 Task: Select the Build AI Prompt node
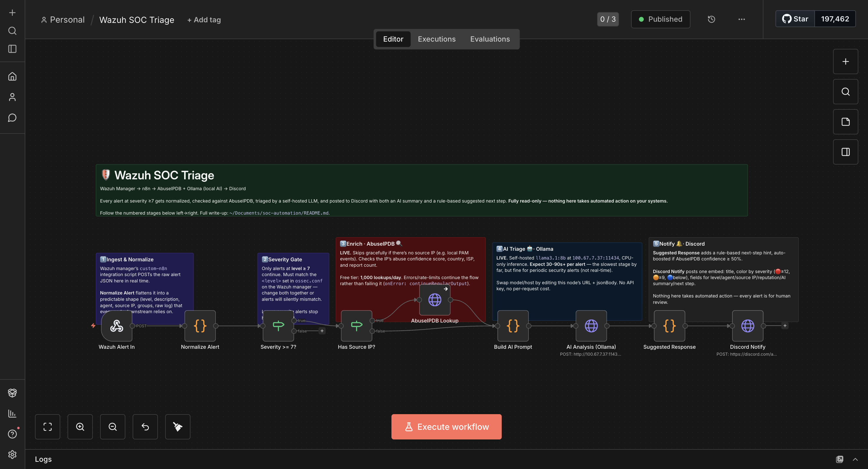pos(513,326)
